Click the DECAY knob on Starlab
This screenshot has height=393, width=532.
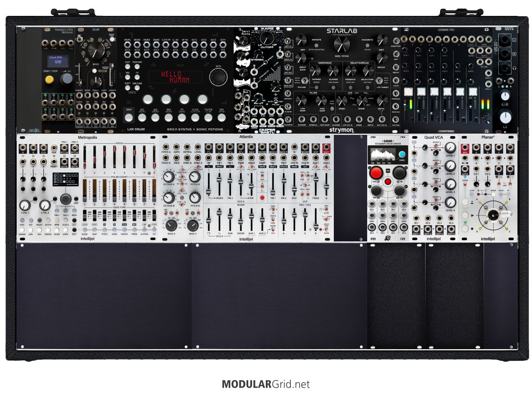[x=382, y=58]
